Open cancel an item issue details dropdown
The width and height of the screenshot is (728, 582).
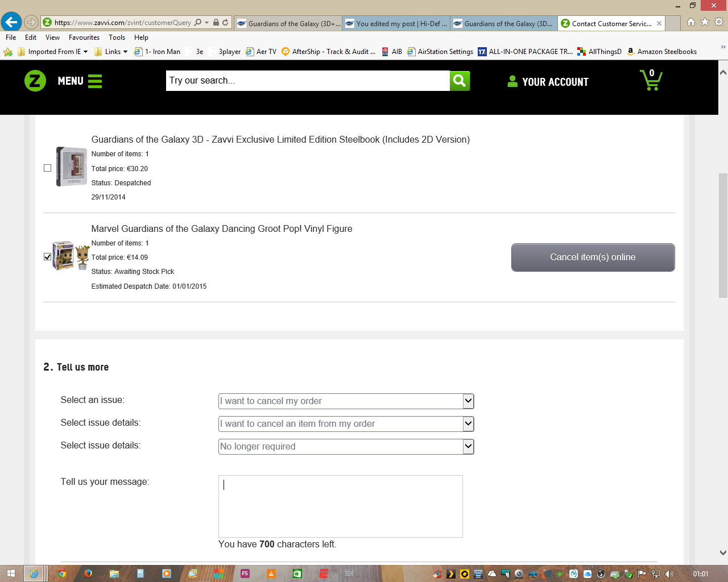coord(346,423)
